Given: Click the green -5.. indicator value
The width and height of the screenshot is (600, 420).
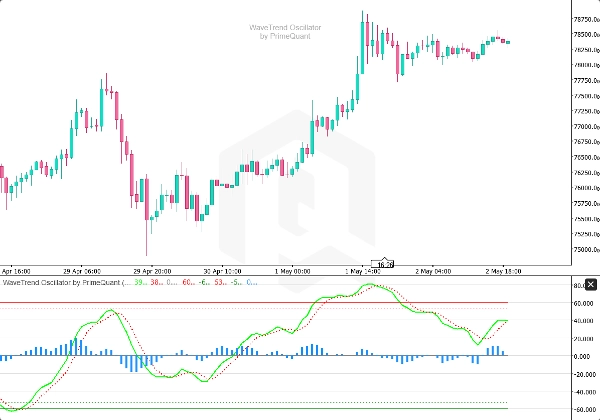Looking at the screenshot, I should click(x=237, y=283).
